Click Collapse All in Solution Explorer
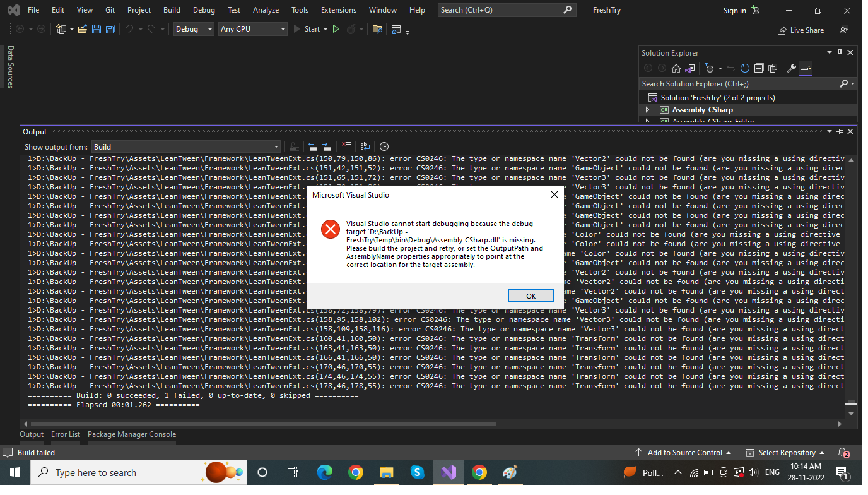The width and height of the screenshot is (868, 495). tap(759, 68)
